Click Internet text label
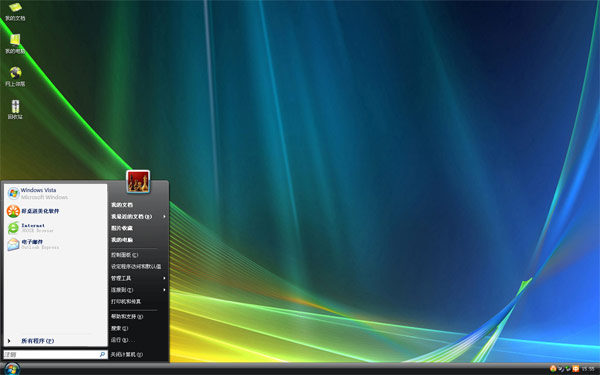 pyautogui.click(x=33, y=225)
